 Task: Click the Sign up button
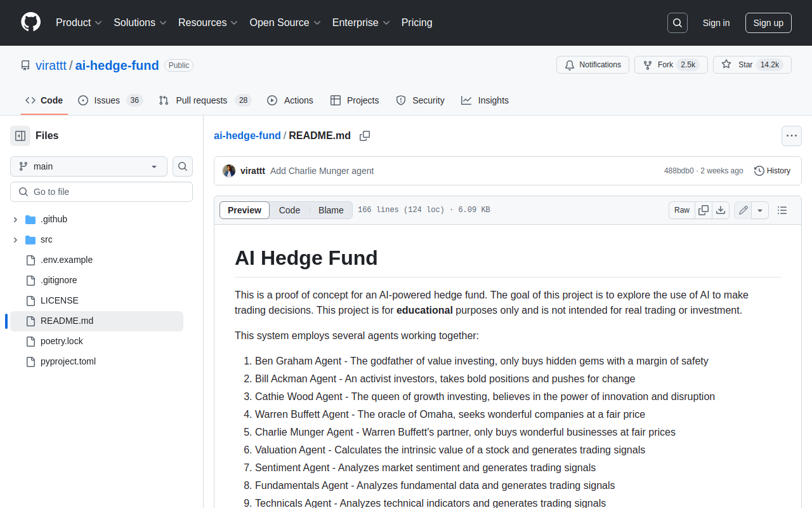click(x=768, y=23)
